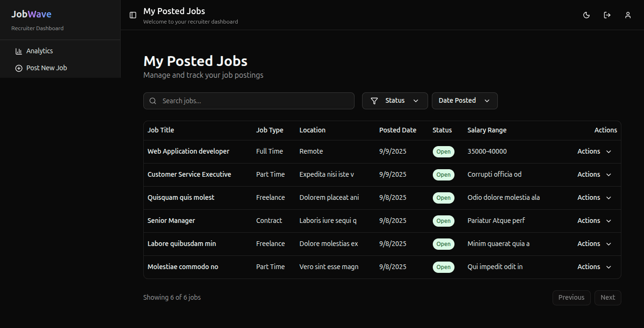Click the Previous page button
Image resolution: width=644 pixels, height=328 pixels.
[x=571, y=297]
